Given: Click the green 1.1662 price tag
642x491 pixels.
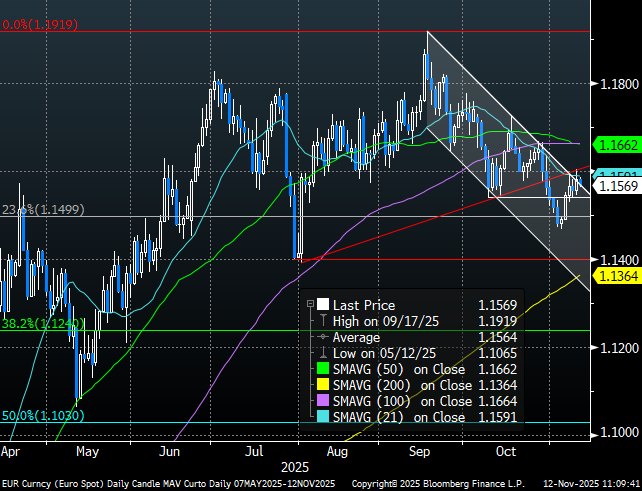Looking at the screenshot, I should pos(617,145).
